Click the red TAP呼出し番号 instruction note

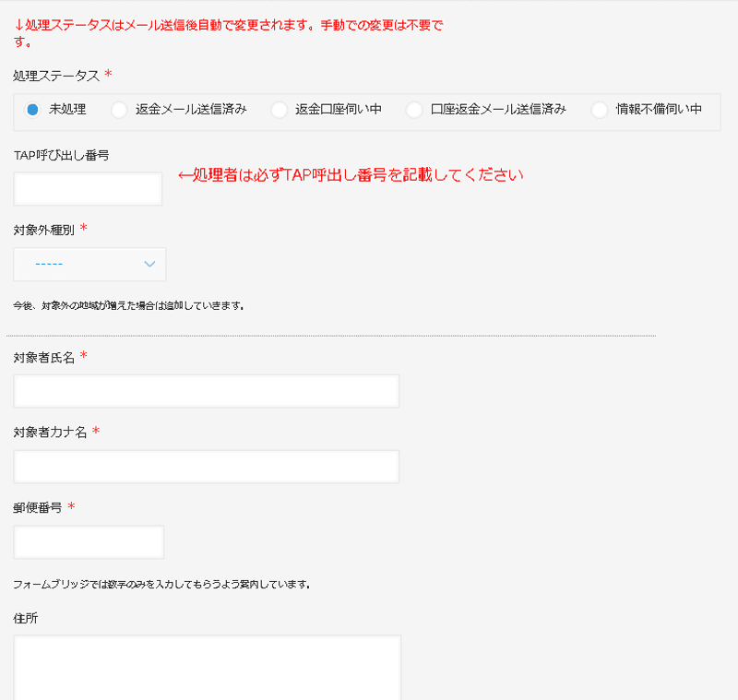(351, 175)
